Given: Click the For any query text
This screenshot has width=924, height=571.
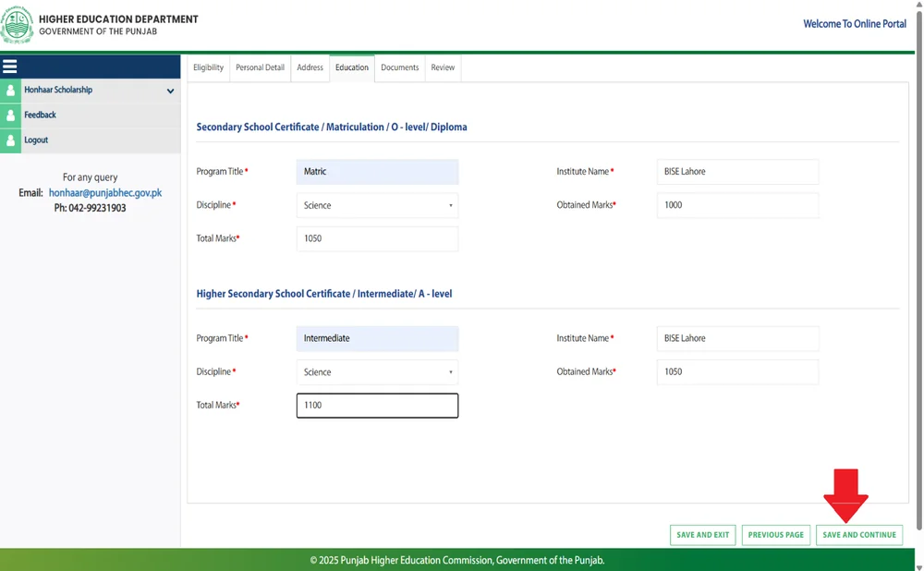Looking at the screenshot, I should coord(91,177).
